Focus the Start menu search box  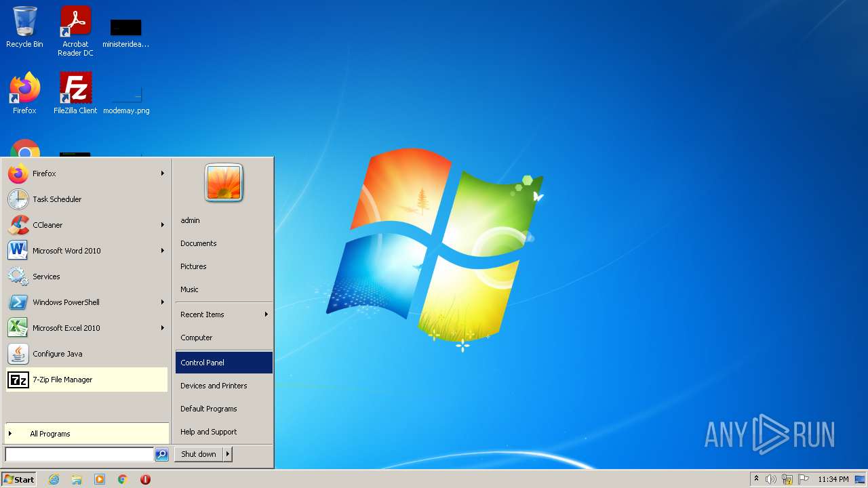point(79,454)
